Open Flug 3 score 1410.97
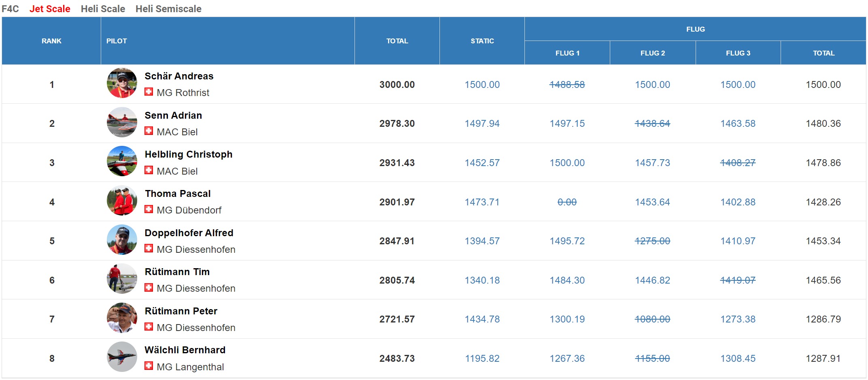Screen dimensions: 868x380 pos(738,241)
